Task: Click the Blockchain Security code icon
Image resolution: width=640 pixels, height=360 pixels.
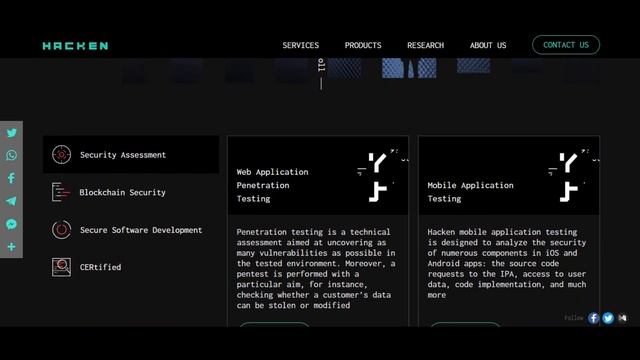Action: [61, 192]
